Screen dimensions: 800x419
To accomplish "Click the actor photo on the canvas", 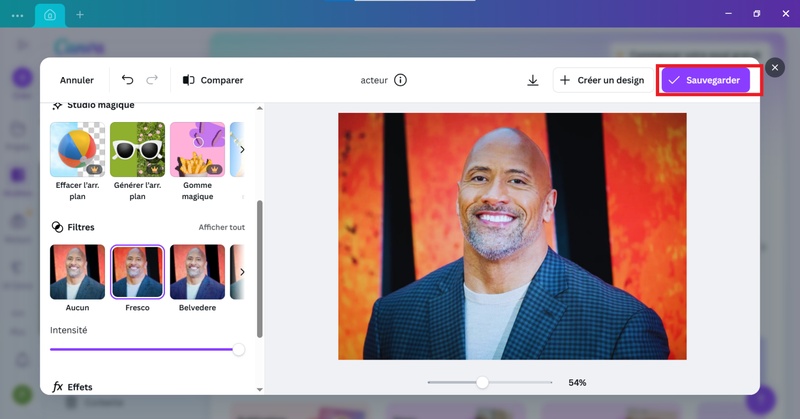I will point(512,236).
